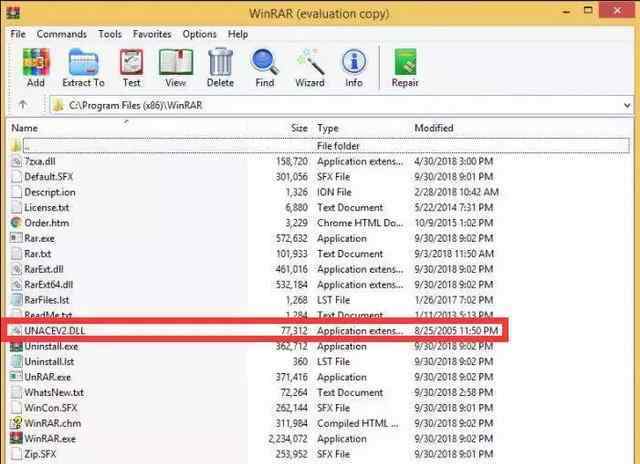Screen dimensions: 640x464
Task: Click the WinRAR.chm help file icon
Action: coord(16,423)
